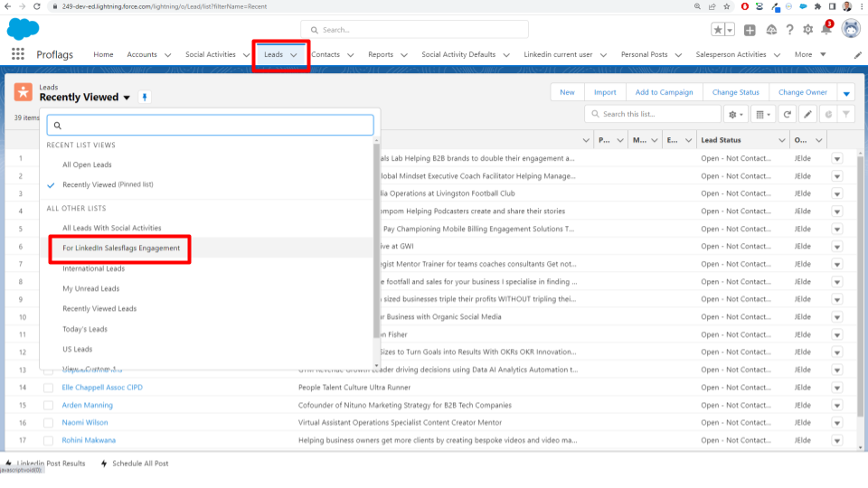Viewport: 868px width, 488px height.
Task: Open the Global Actions plus icon
Action: tap(750, 30)
